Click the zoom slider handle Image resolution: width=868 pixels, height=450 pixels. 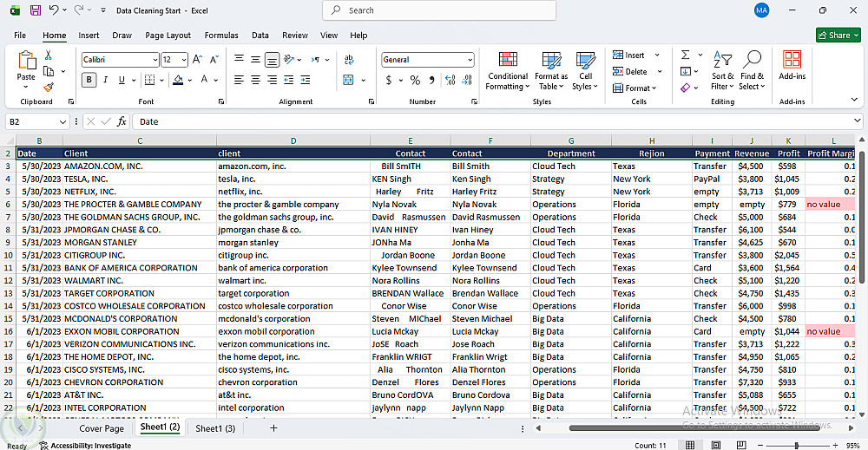(x=797, y=445)
